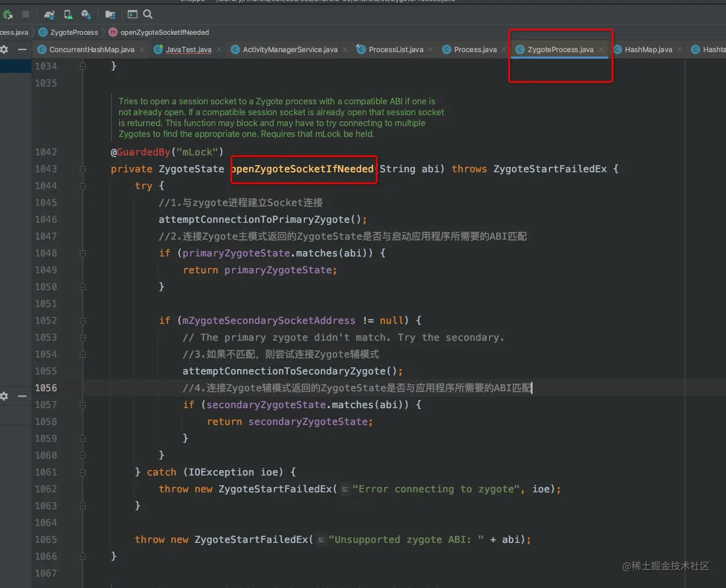Close the ZygoteProcess.java tab
Screen dimensions: 726x588
tap(601, 49)
